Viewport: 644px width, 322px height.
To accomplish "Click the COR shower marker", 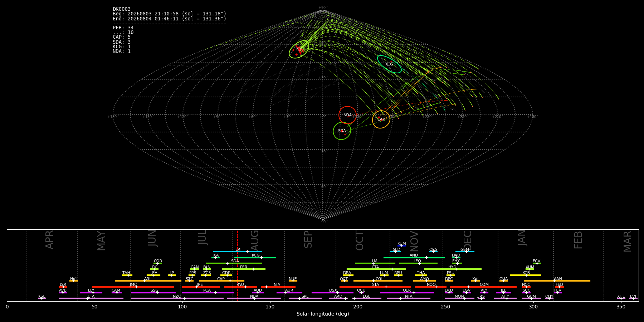I will [158, 263].
